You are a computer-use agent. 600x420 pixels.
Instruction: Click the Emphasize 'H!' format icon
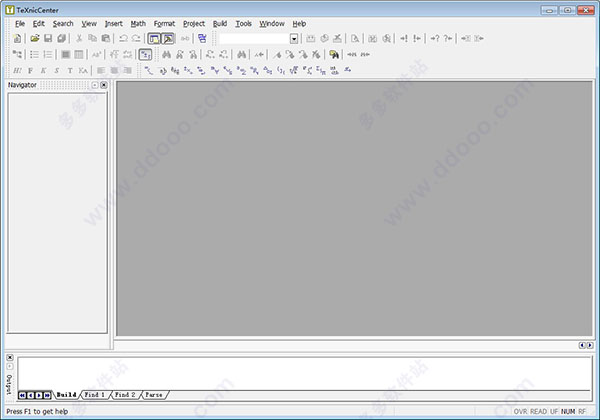17,70
